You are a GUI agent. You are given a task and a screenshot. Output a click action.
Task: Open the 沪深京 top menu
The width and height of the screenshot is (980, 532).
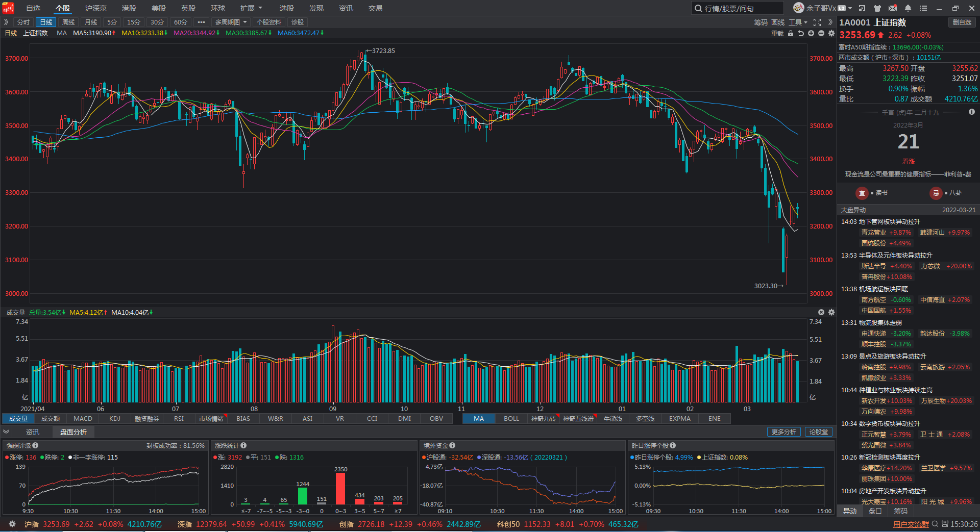coord(95,8)
